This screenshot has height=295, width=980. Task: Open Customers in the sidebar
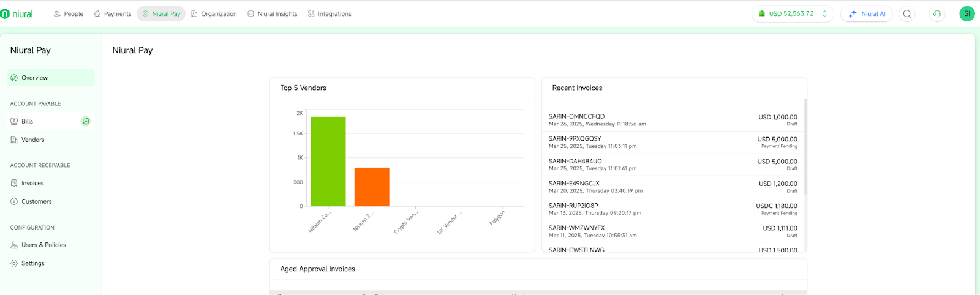click(x=51, y=201)
